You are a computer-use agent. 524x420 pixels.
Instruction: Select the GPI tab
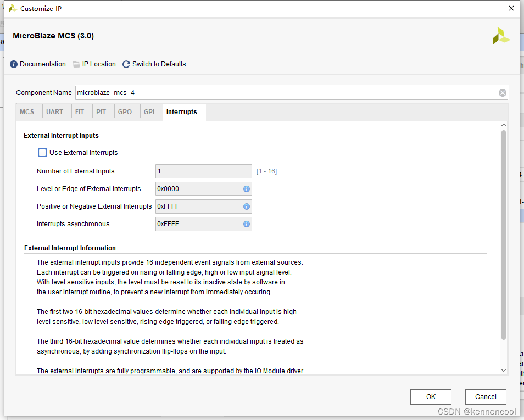tap(149, 112)
